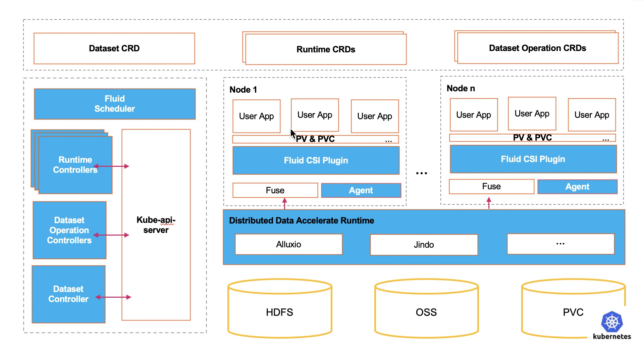
Task: Click the PV & PVC bar in Node n
Action: 533,138
